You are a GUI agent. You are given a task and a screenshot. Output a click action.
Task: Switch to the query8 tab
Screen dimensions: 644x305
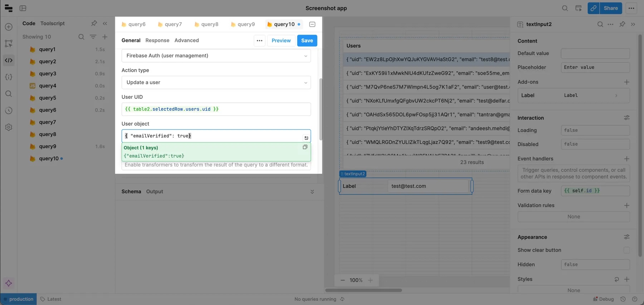tap(206, 24)
